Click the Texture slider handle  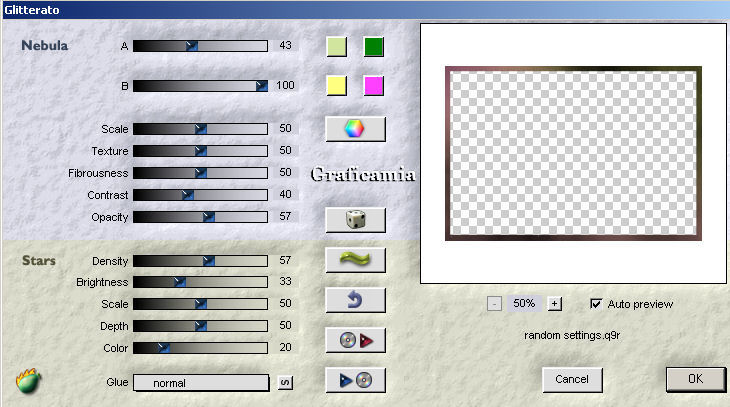[201, 151]
